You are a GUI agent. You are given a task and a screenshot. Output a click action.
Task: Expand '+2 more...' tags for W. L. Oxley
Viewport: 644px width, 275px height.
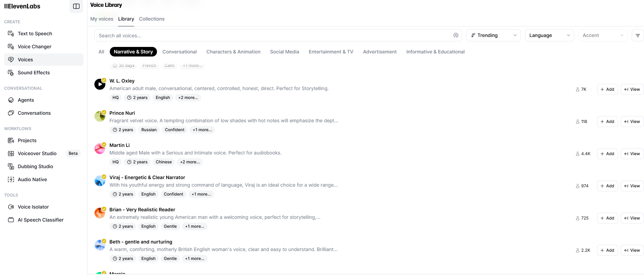(188, 98)
